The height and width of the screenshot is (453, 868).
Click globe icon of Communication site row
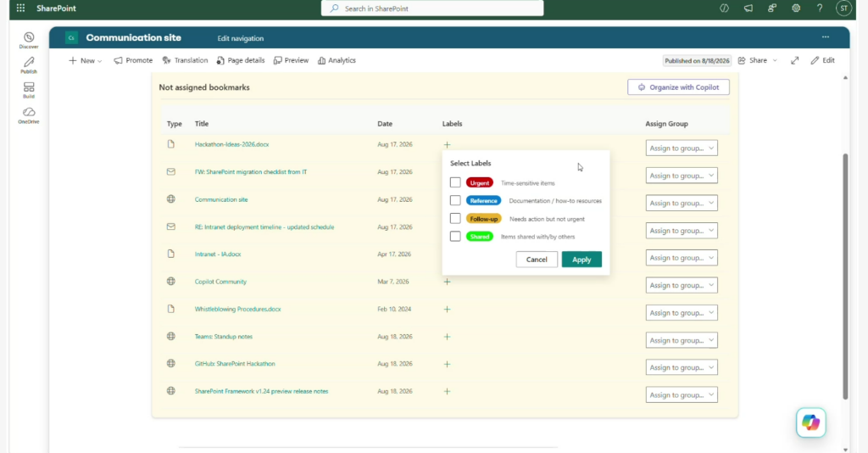[x=171, y=199]
